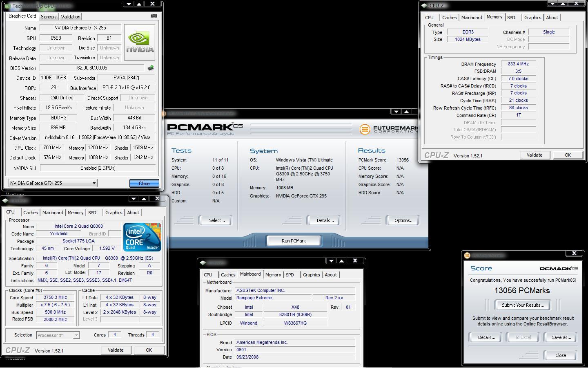Open Caches tab in CPU-Z CPU window
The height and width of the screenshot is (368, 588).
point(30,213)
